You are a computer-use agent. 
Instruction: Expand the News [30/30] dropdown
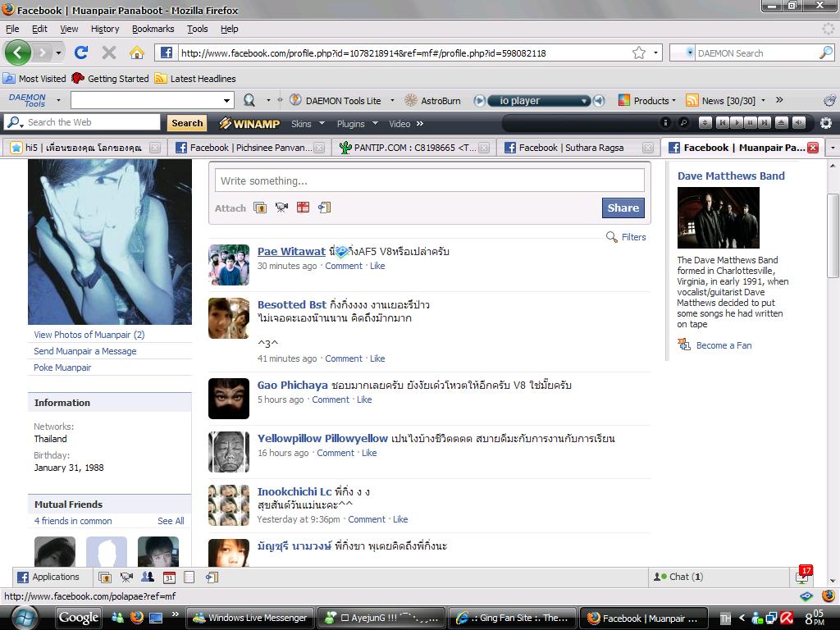[x=763, y=100]
